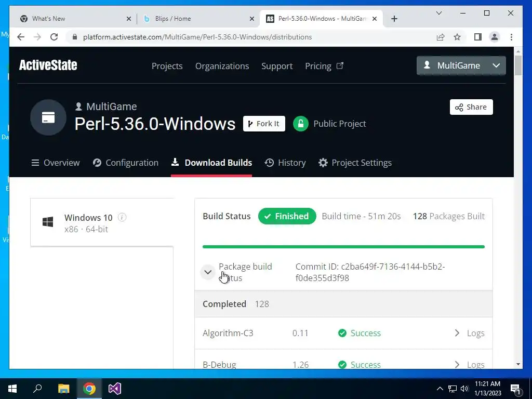Collapse the Package build status chevron

208,272
